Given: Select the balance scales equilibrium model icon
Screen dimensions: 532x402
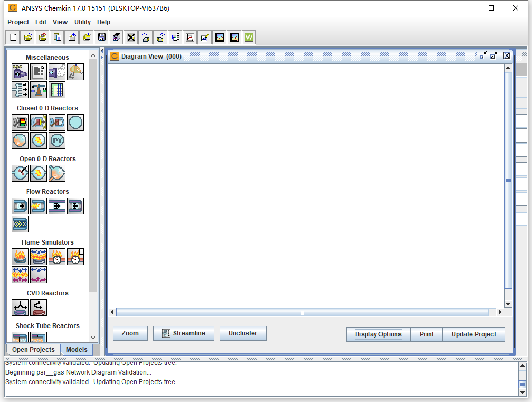Looking at the screenshot, I should (x=39, y=90).
